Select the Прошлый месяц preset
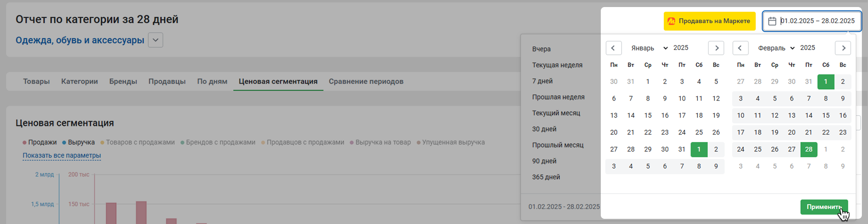The image size is (868, 224). click(x=557, y=145)
